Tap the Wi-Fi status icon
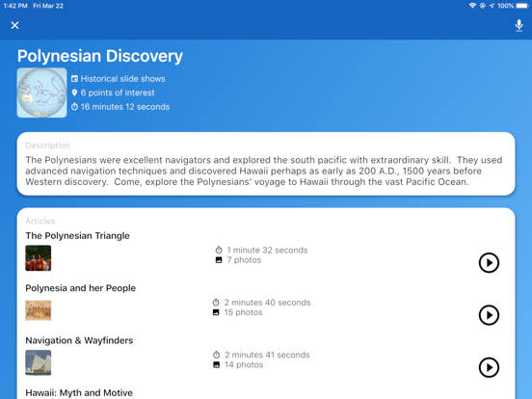The image size is (532, 399). (x=472, y=6)
